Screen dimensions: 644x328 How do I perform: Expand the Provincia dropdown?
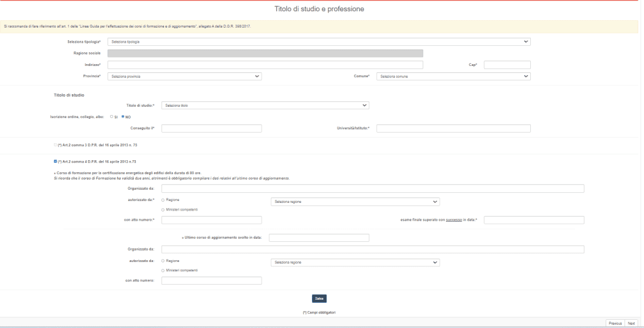pyautogui.click(x=184, y=76)
